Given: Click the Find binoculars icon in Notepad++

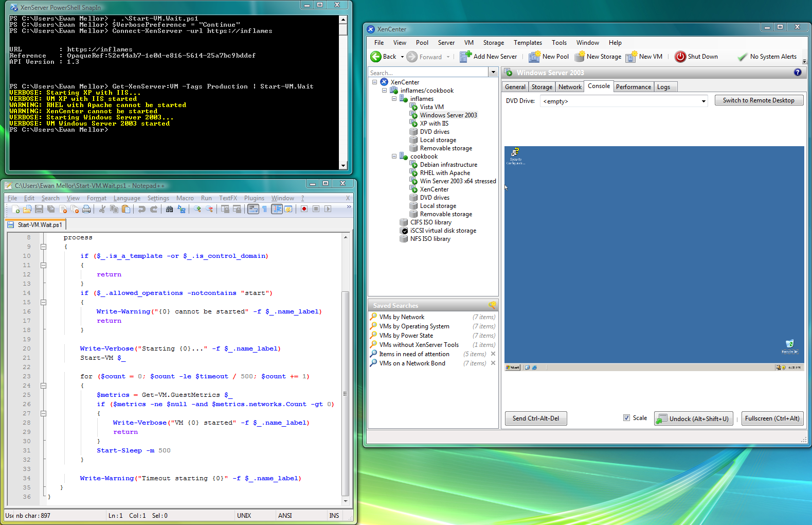Looking at the screenshot, I should 169,209.
